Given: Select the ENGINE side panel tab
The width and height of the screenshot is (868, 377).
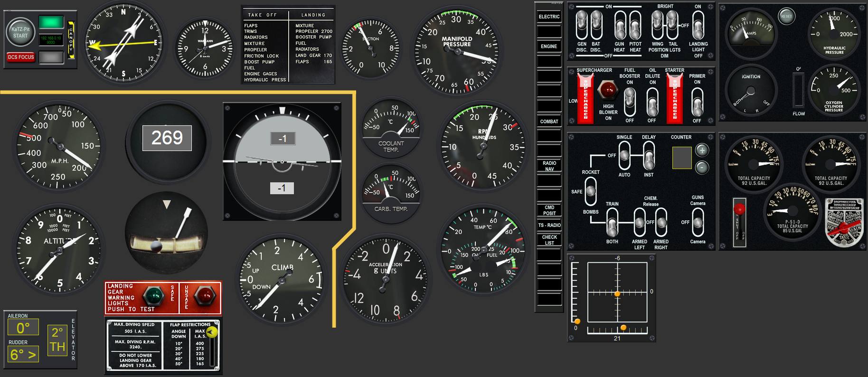Looking at the screenshot, I should tap(549, 47).
